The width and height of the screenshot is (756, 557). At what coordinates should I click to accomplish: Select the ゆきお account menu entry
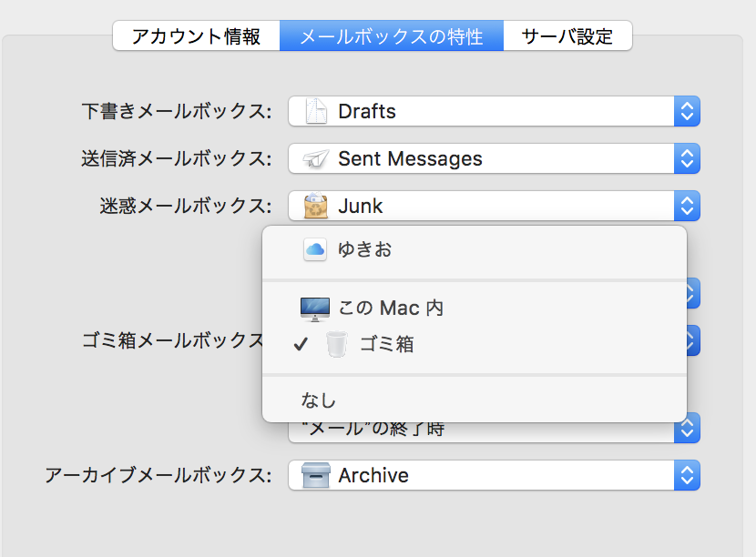tap(364, 249)
